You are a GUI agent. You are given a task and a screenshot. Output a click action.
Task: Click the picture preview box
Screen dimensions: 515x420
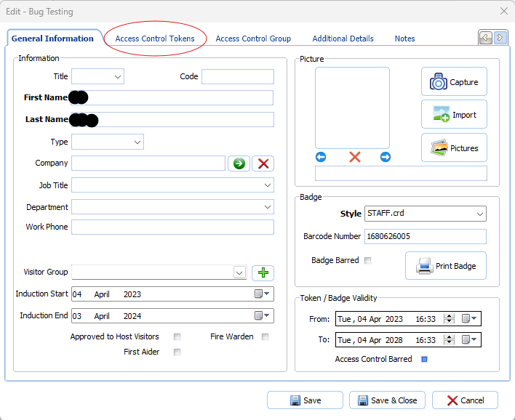[x=352, y=108]
